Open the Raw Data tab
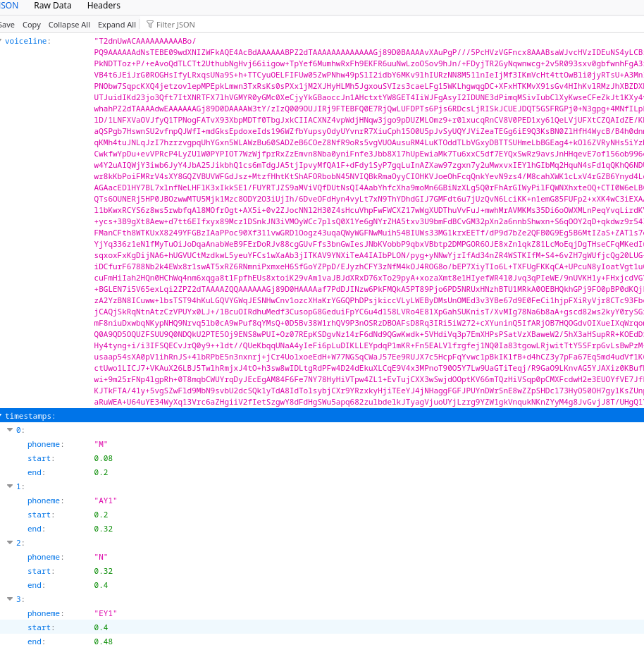The image size is (644, 645). (x=53, y=6)
